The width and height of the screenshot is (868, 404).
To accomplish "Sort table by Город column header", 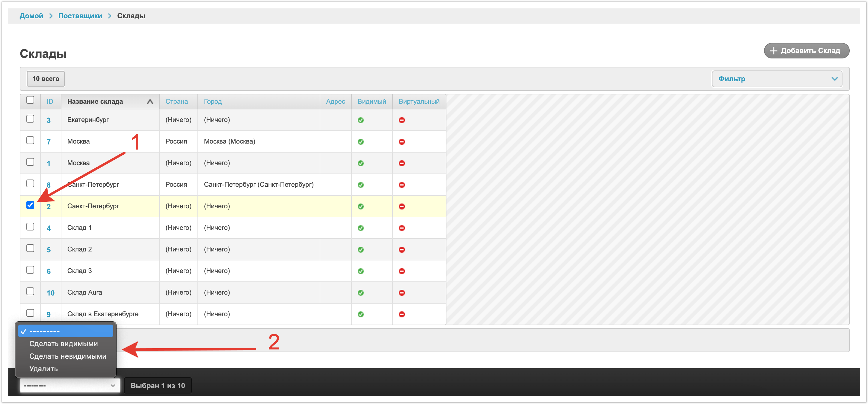I will click(213, 101).
